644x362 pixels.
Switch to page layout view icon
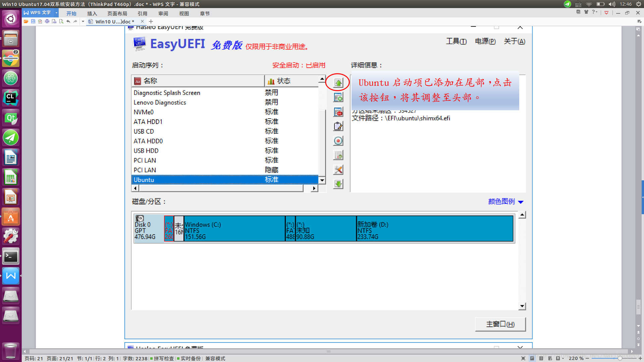pyautogui.click(x=532, y=358)
